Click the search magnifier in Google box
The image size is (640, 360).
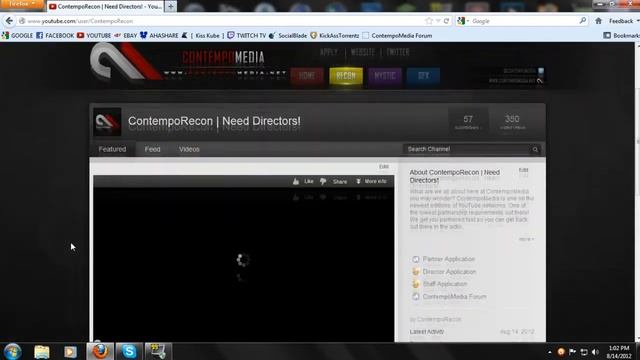click(582, 21)
